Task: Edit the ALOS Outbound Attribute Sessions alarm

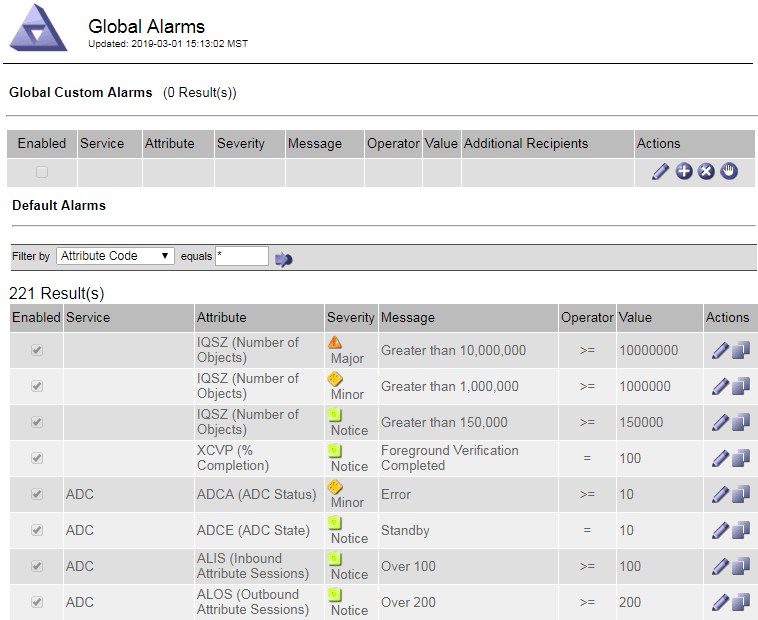Action: click(720, 603)
